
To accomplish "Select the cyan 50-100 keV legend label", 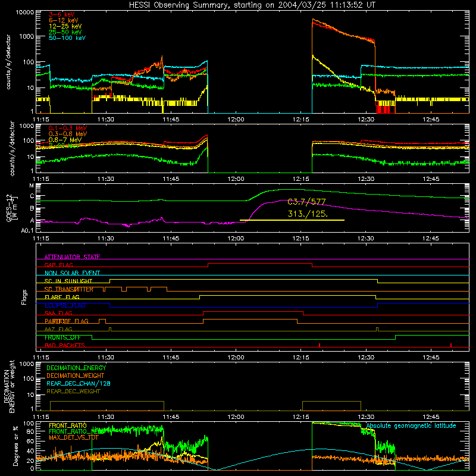I will (67, 37).
